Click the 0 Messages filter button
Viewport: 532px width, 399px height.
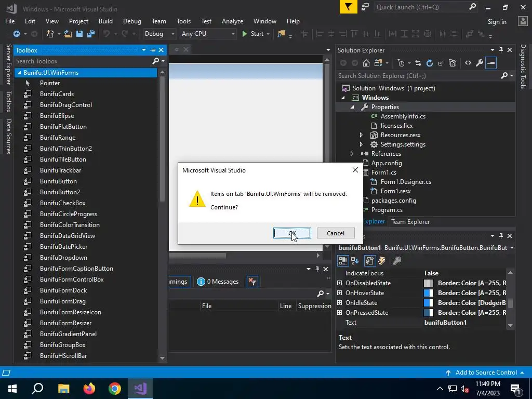(218, 281)
